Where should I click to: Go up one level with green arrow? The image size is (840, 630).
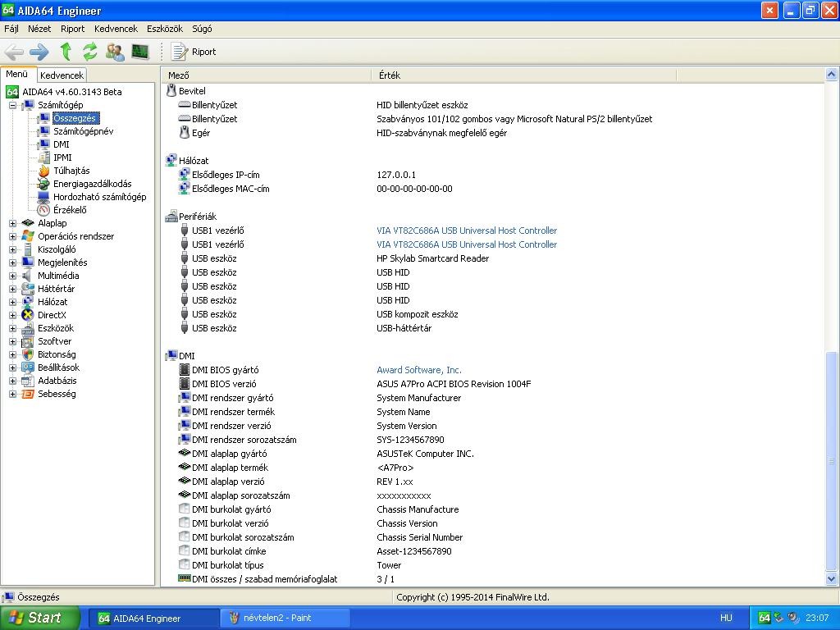click(66, 52)
